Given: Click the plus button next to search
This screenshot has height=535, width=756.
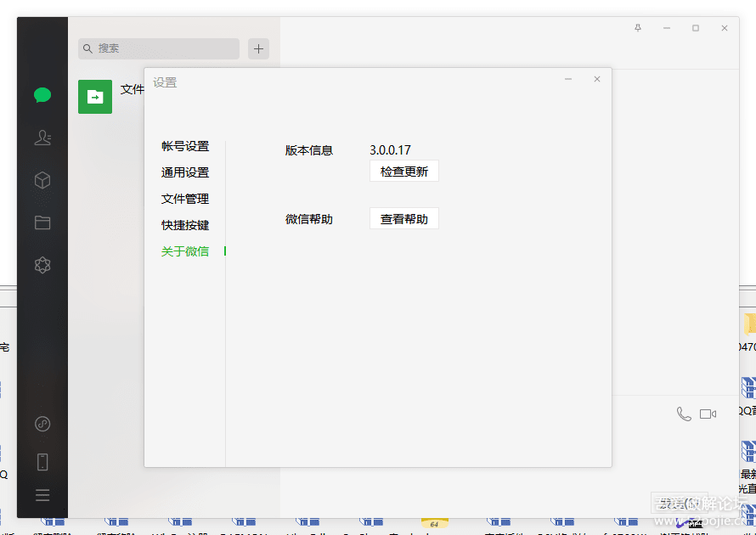Looking at the screenshot, I should coord(258,48).
